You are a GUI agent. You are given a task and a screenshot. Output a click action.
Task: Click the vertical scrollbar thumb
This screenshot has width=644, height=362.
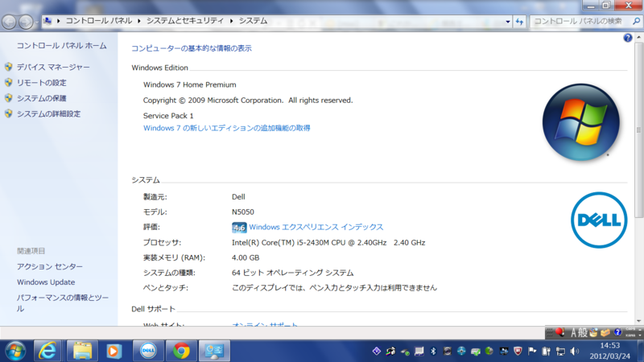(638, 130)
